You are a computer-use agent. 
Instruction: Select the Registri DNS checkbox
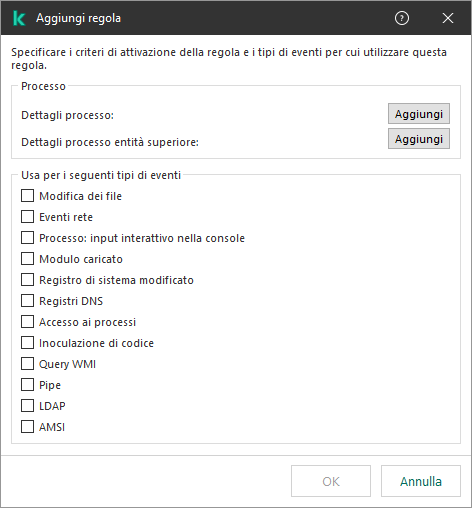(27, 301)
